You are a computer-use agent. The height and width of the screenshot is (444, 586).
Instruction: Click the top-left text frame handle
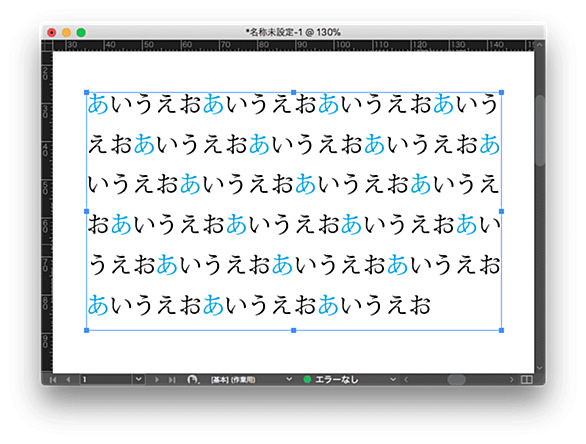coord(87,92)
